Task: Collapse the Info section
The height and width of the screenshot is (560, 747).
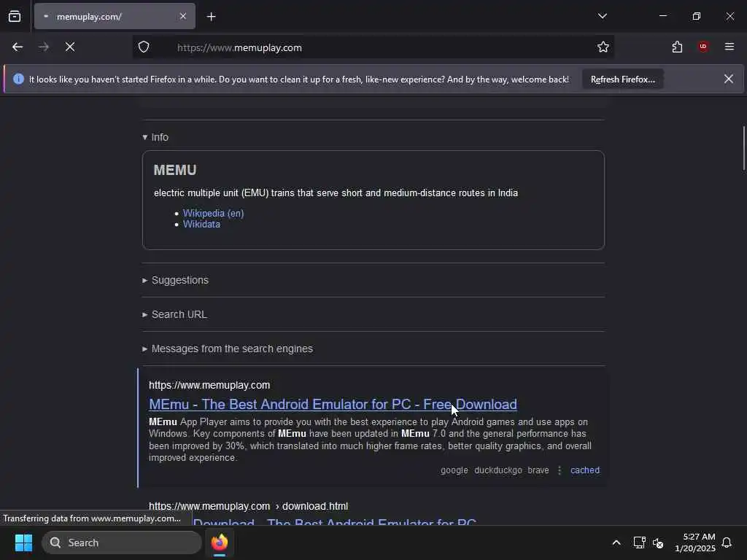Action: click(x=155, y=137)
